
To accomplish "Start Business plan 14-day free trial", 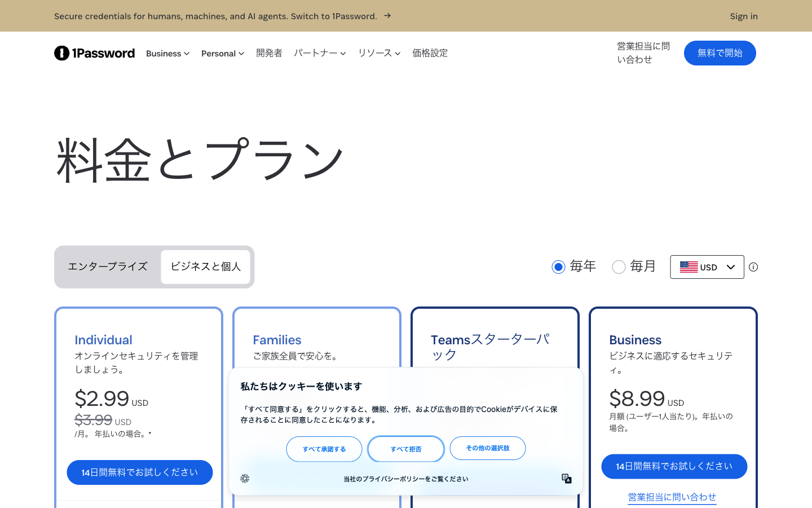I will pos(674,467).
